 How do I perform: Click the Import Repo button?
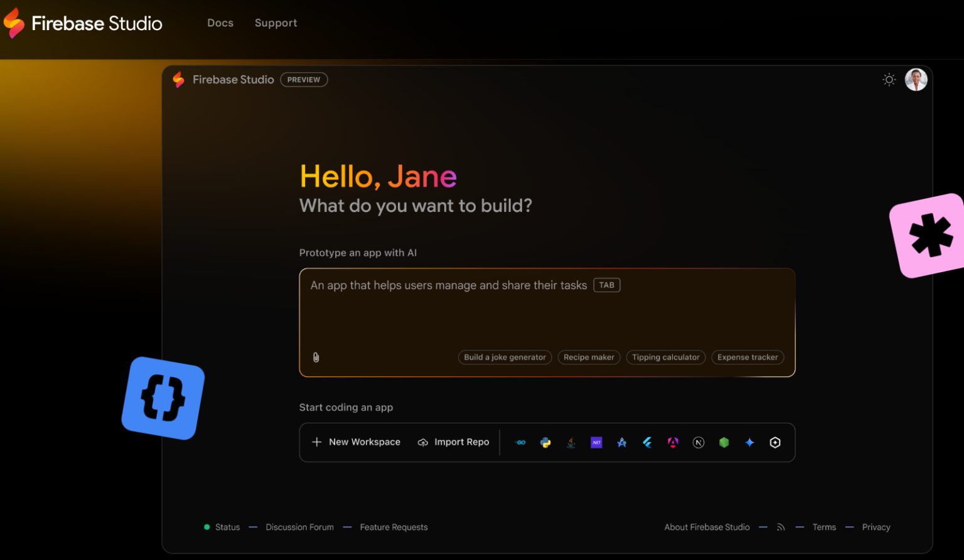click(454, 442)
